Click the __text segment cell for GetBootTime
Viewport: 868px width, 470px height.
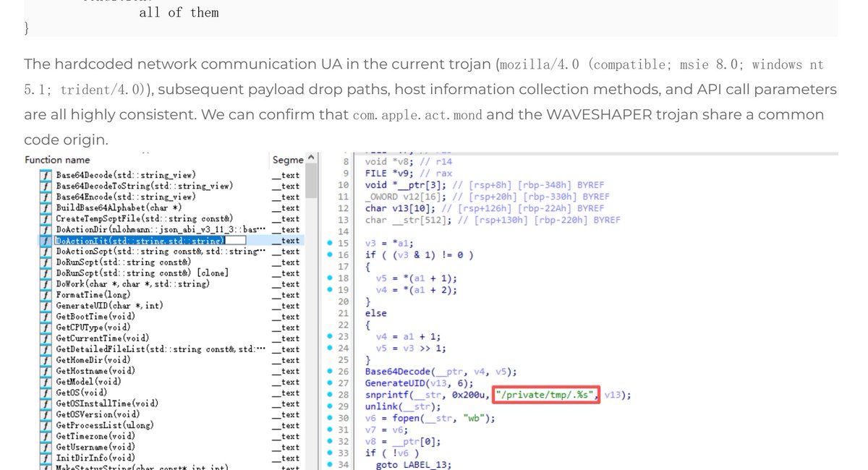[286, 317]
